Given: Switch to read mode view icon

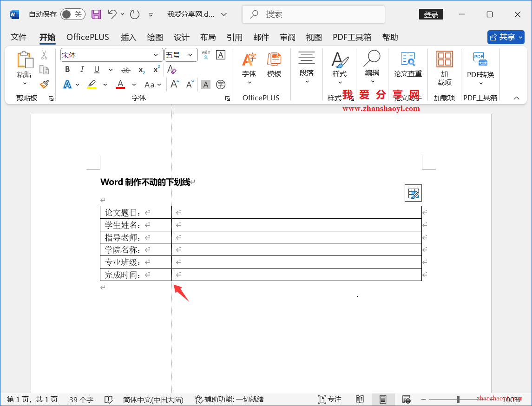Looking at the screenshot, I should (x=360, y=399).
